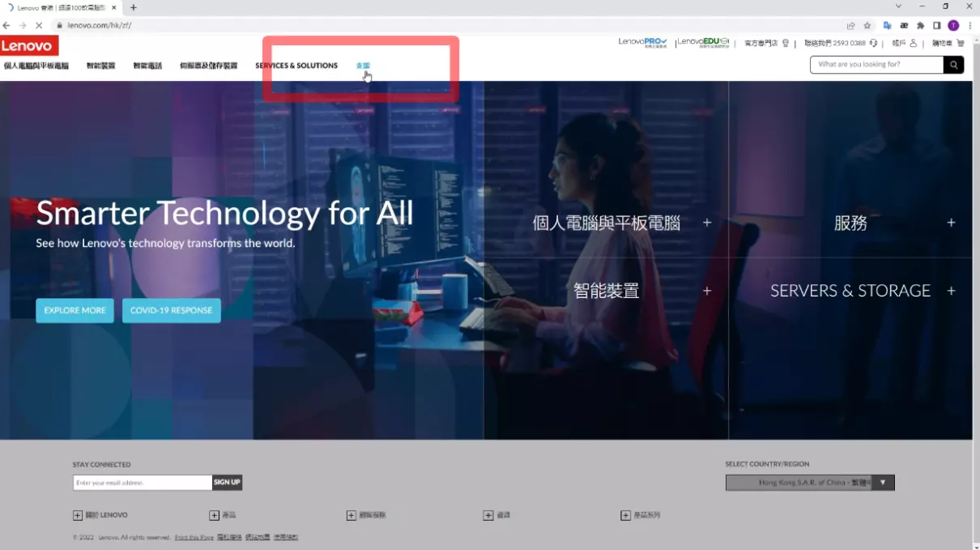
Task: Expand the SERVERS & STORAGE section
Action: click(x=951, y=291)
